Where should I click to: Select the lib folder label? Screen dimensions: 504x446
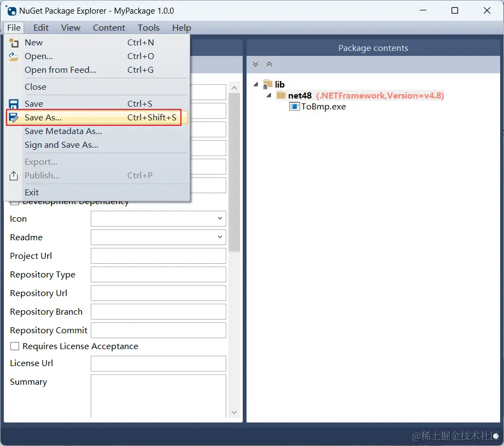[x=280, y=84]
